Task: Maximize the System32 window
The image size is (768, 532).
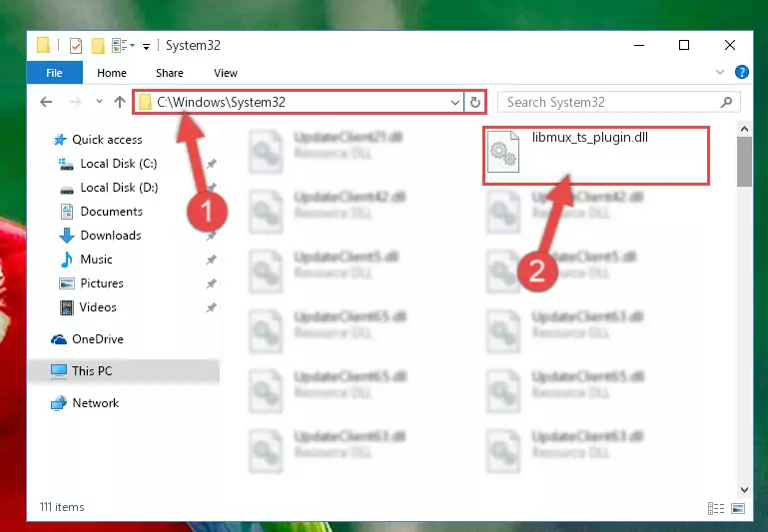Action: [684, 45]
